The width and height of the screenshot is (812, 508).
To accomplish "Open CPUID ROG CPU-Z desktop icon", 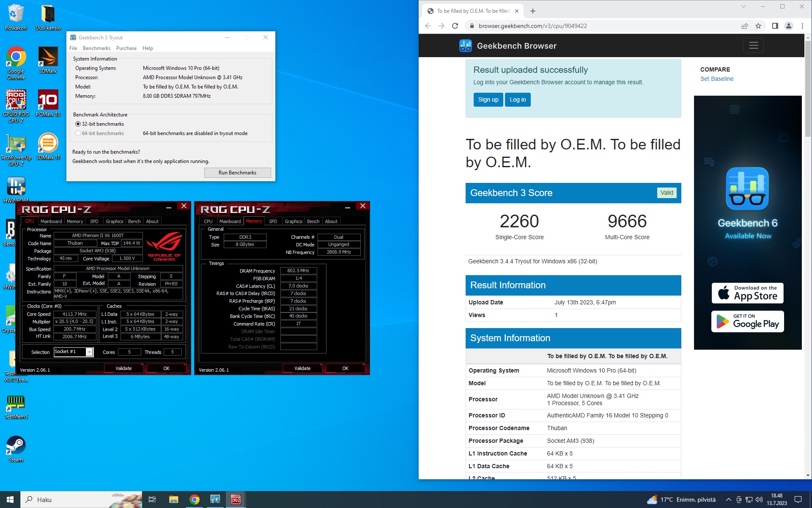I will [16, 106].
